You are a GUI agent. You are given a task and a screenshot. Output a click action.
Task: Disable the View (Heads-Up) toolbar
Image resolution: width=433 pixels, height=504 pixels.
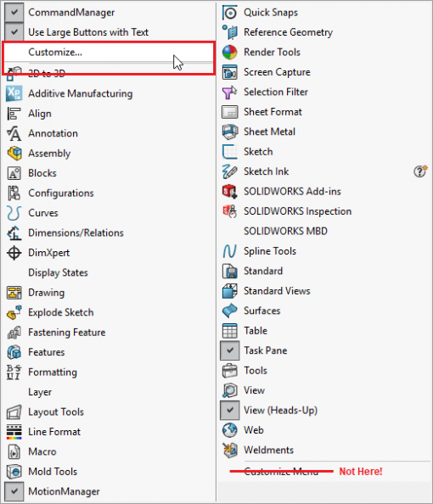pyautogui.click(x=230, y=410)
